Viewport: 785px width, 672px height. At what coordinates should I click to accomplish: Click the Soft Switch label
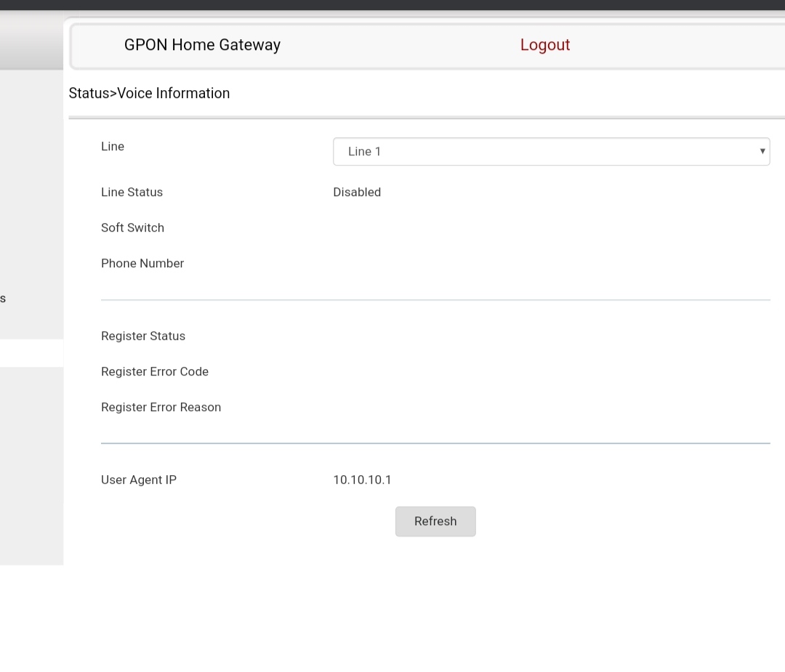(132, 227)
